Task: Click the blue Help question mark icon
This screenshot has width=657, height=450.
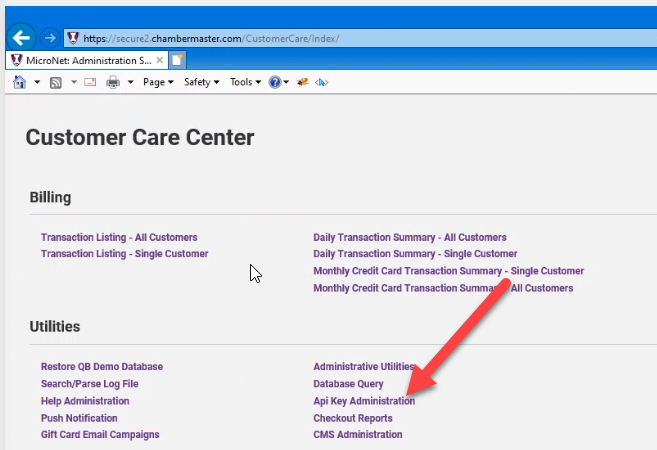Action: click(274, 82)
